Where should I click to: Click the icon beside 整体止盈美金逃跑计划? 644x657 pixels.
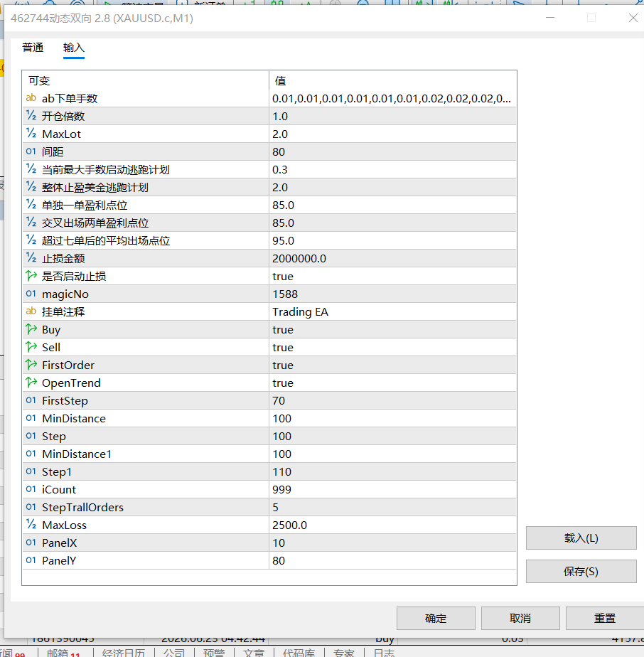click(31, 187)
